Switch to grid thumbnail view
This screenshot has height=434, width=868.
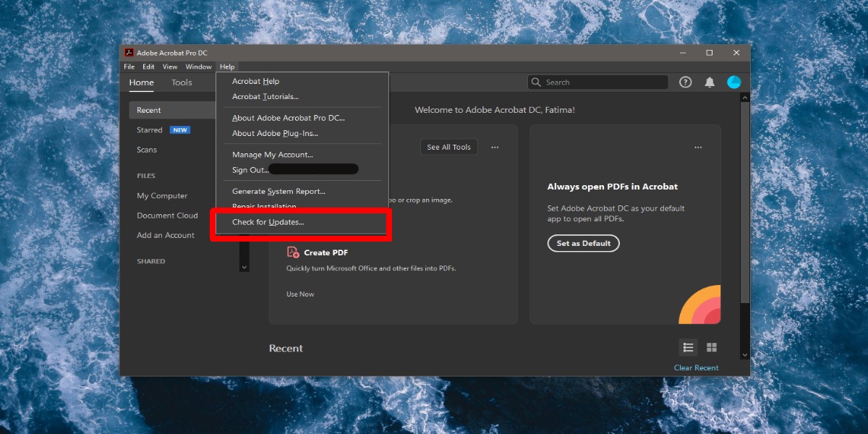pyautogui.click(x=712, y=347)
